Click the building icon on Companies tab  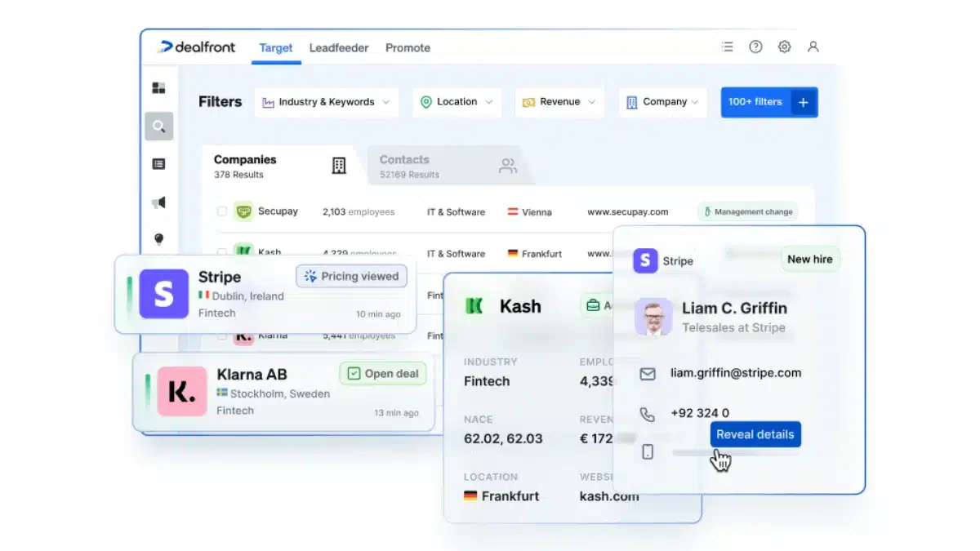click(339, 166)
